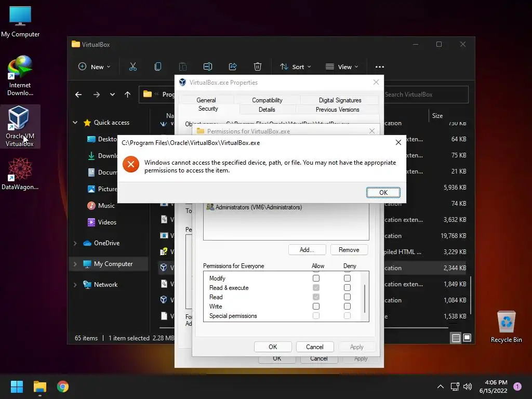Select Administrators (VM6\Administrators) in the list

[x=258, y=207]
